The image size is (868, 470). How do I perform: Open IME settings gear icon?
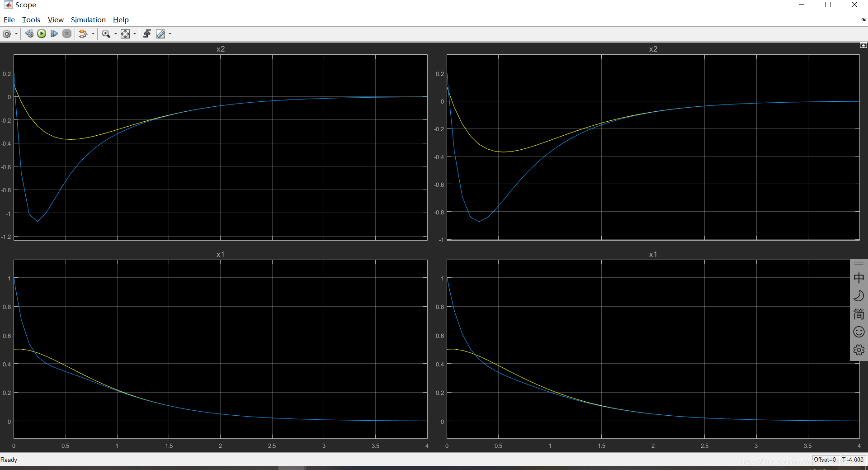tap(859, 350)
